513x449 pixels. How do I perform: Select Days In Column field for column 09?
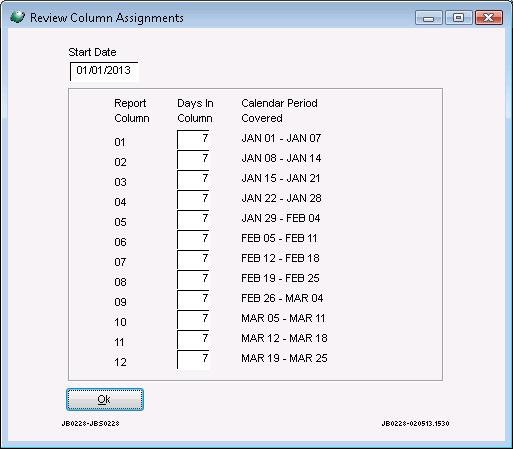[x=193, y=299]
